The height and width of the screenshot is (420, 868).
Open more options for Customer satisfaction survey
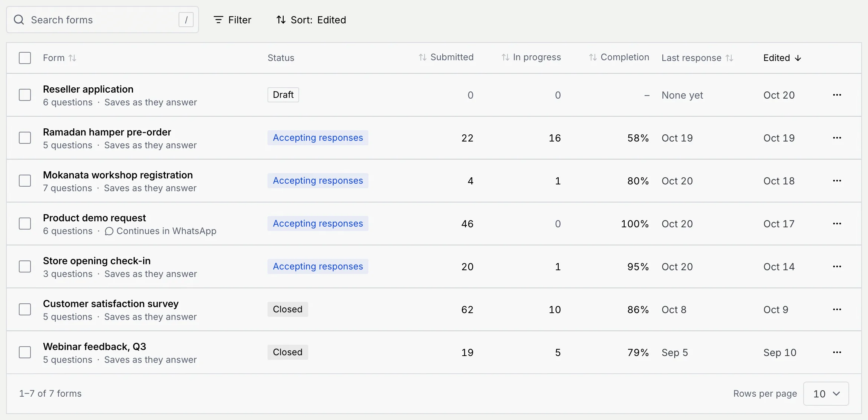click(x=837, y=309)
